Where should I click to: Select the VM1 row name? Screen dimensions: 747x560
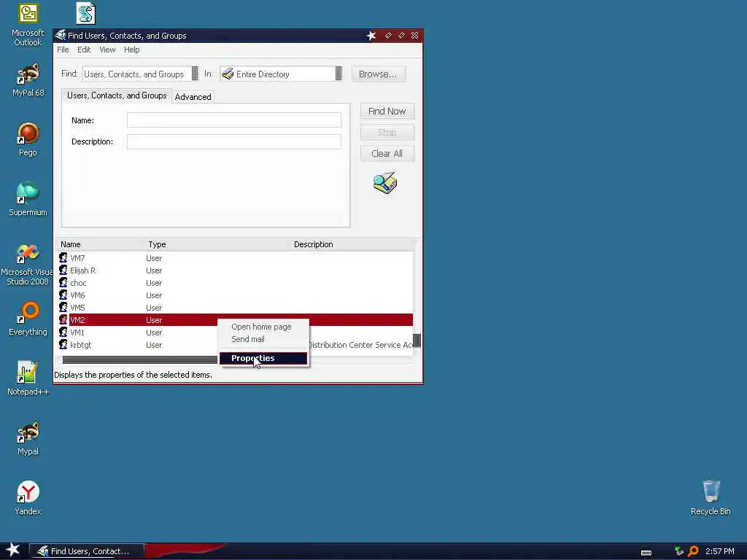(x=77, y=332)
